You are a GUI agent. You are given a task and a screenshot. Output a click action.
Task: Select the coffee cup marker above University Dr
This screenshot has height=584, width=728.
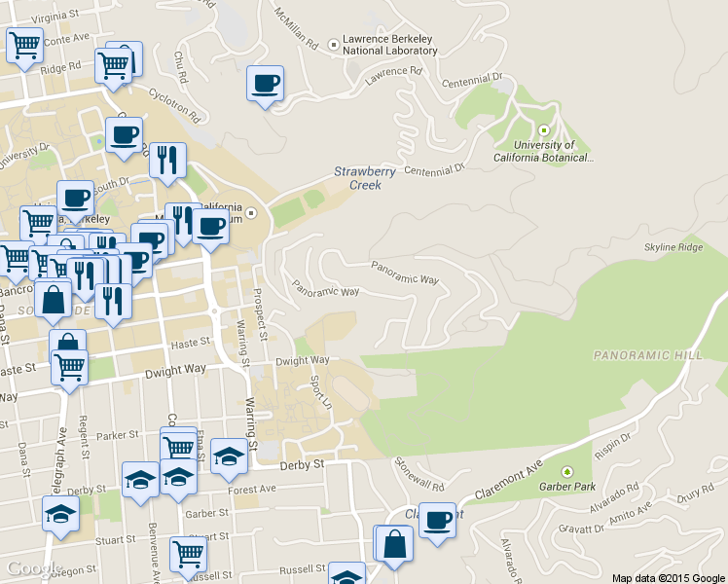124,138
